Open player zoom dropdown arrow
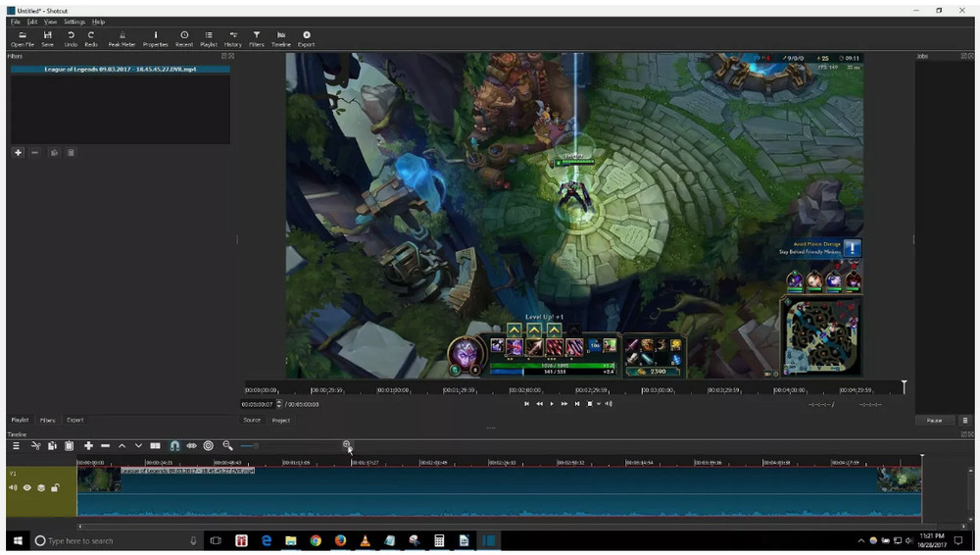 pyautogui.click(x=599, y=404)
